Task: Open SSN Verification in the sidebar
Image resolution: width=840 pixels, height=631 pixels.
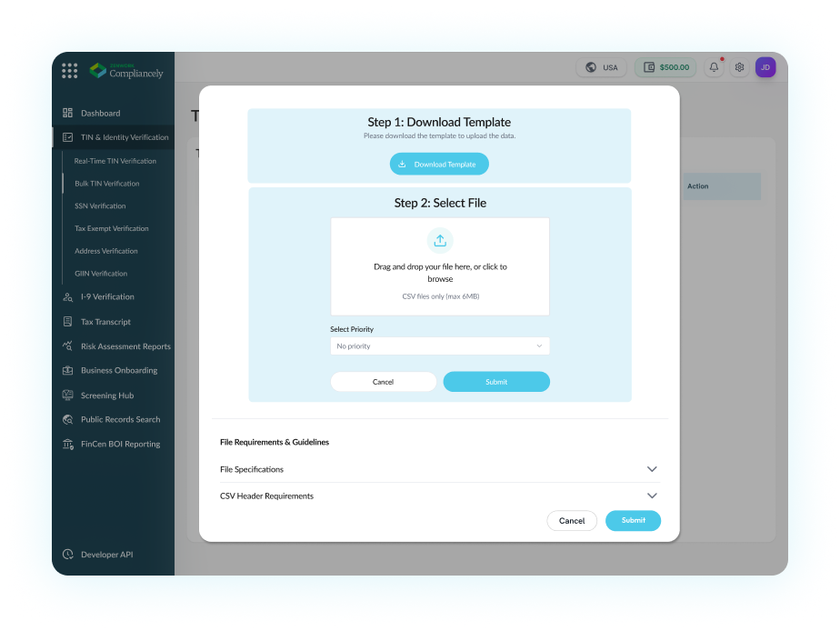Action: tap(100, 206)
